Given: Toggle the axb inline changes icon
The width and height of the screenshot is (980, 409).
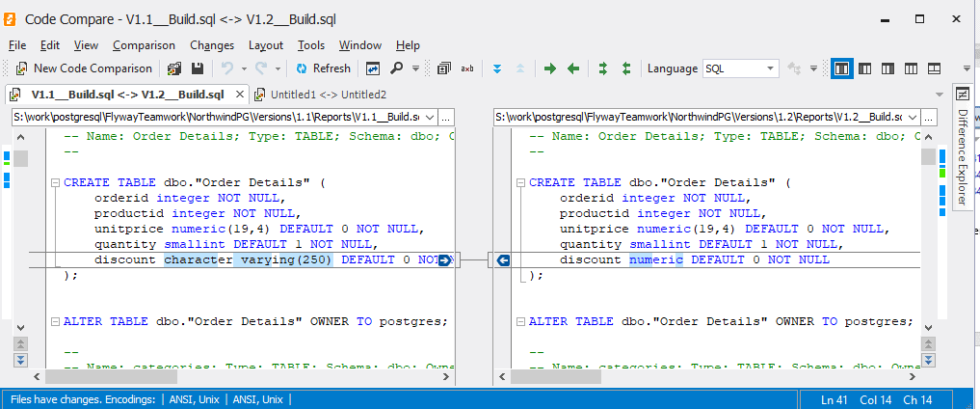Looking at the screenshot, I should click(467, 68).
